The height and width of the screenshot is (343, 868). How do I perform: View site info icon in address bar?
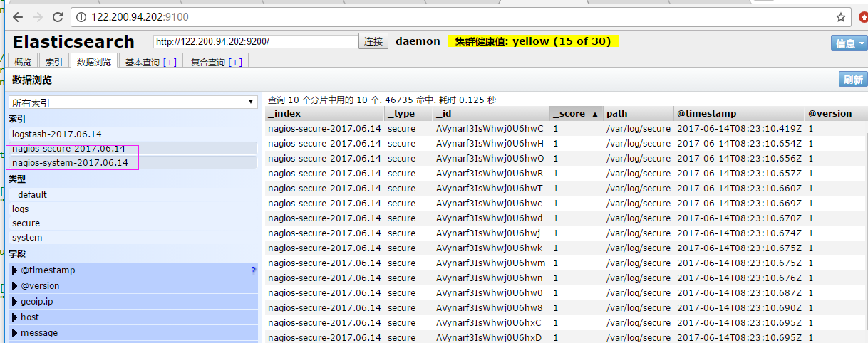click(81, 16)
